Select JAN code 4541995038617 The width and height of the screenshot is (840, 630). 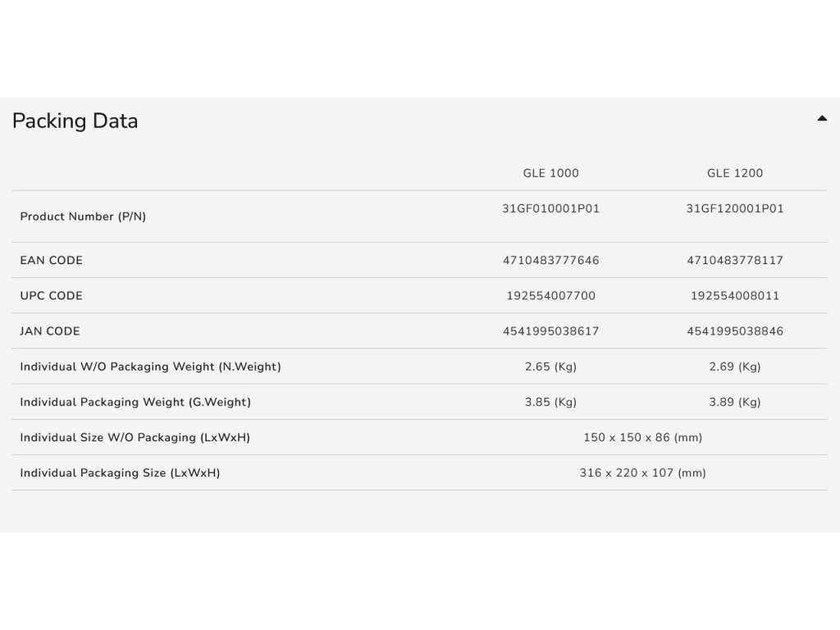point(550,331)
